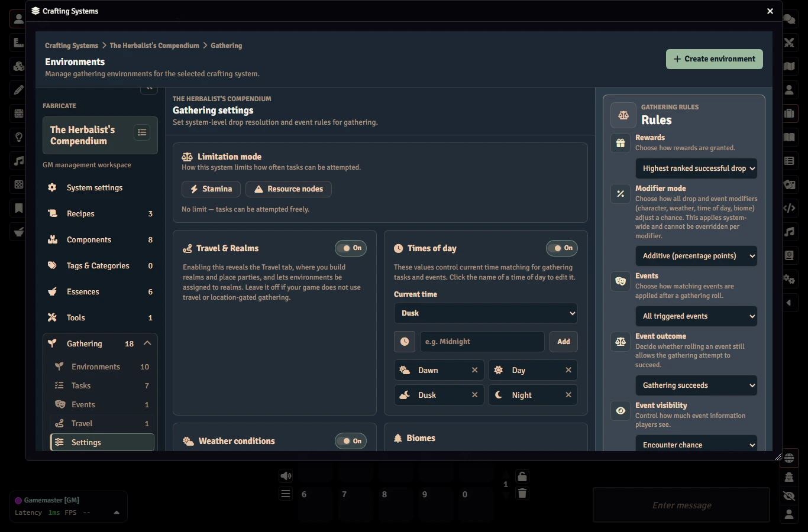Open System settings in sidebar
Viewport: 808px width, 532px height.
pos(100,187)
